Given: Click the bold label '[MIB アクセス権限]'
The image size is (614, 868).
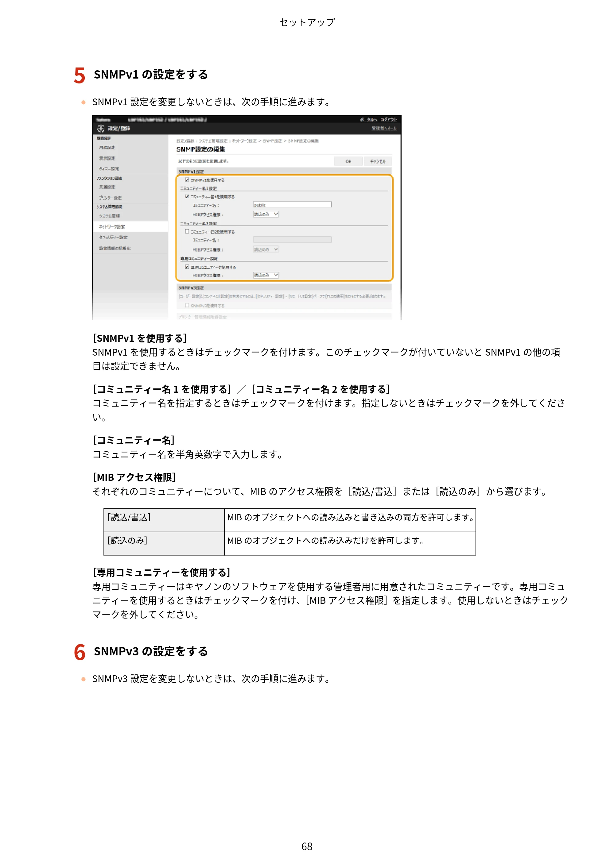Looking at the screenshot, I should [x=134, y=477].
